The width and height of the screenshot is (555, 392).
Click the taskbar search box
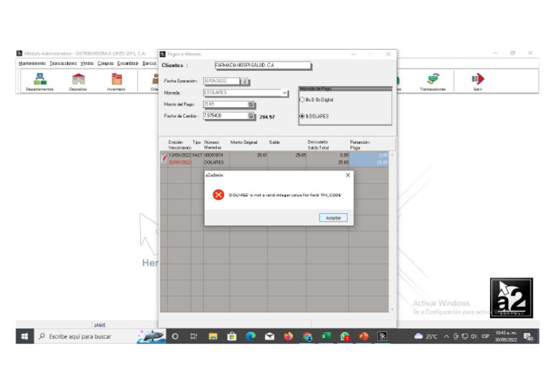[85, 336]
